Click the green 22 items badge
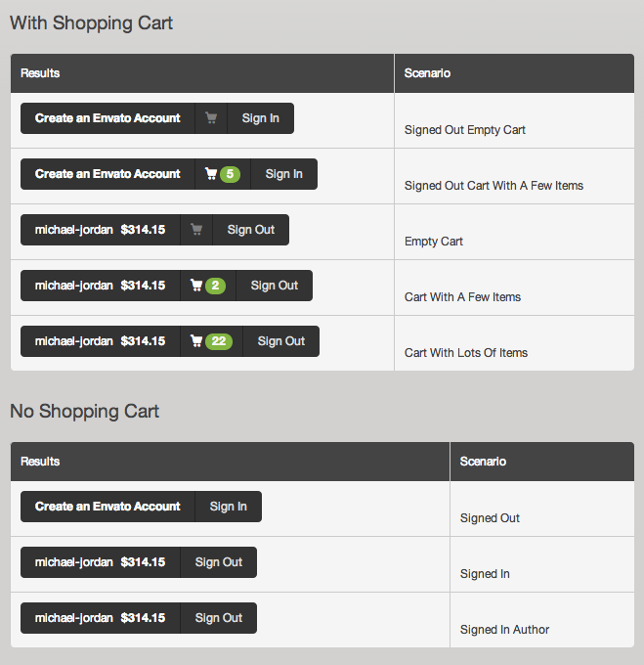 [219, 341]
